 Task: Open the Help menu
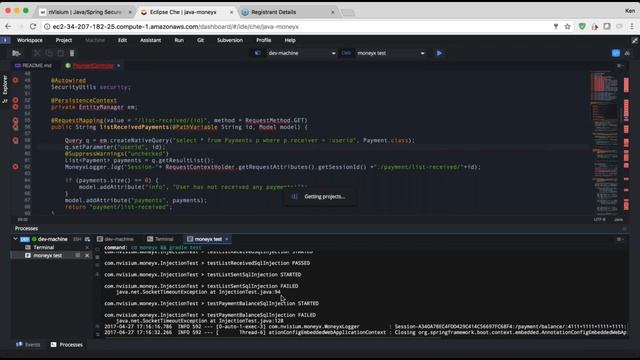[290, 40]
